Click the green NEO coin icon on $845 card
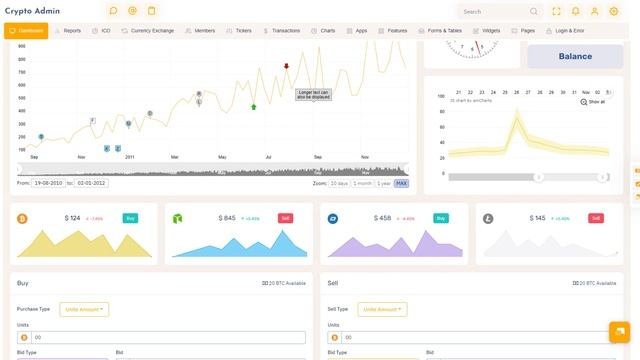 (x=177, y=219)
